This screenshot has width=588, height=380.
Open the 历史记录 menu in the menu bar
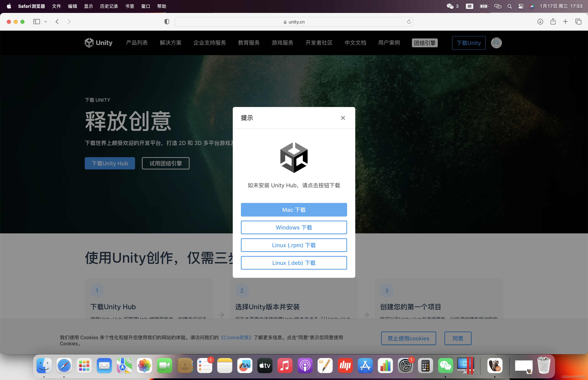pos(109,6)
